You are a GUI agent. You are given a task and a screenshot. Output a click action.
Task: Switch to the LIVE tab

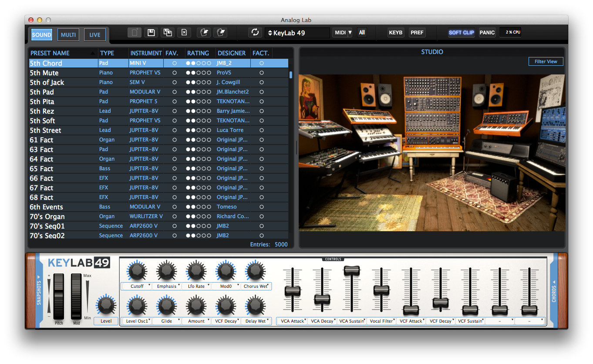tap(95, 35)
